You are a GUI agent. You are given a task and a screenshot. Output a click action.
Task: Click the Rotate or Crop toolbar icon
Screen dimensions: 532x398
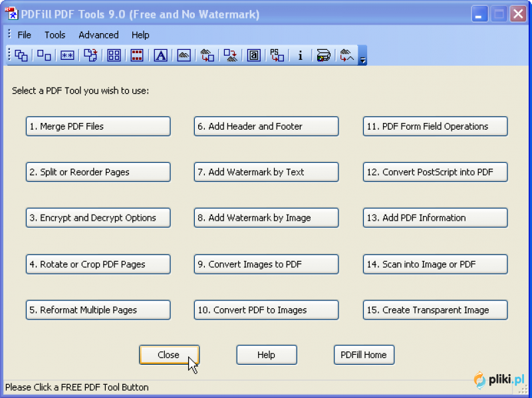coord(90,55)
